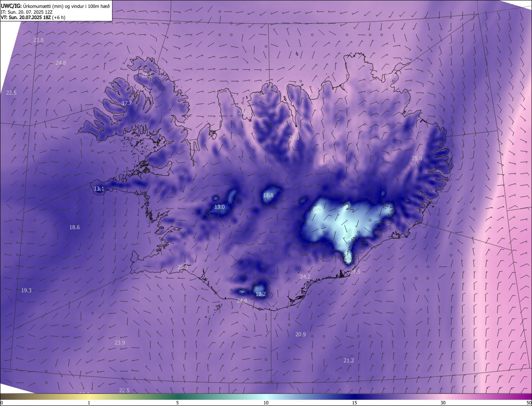
Task: Click the 'VT: Sun. 20.07.2025 18Z (+6 h)' line
Action: coord(33,17)
